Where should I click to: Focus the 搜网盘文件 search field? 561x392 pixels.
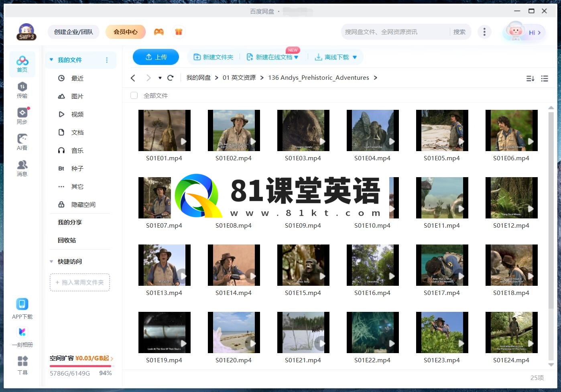[x=395, y=32]
